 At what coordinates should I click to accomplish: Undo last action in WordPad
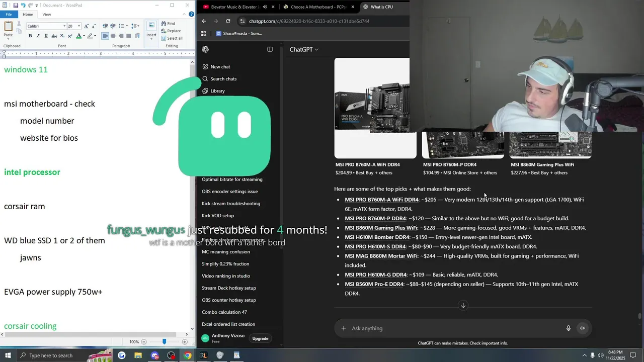23,5
